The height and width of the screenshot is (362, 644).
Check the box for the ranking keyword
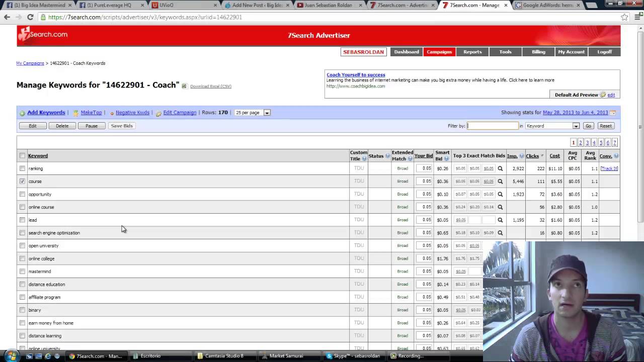tap(22, 168)
